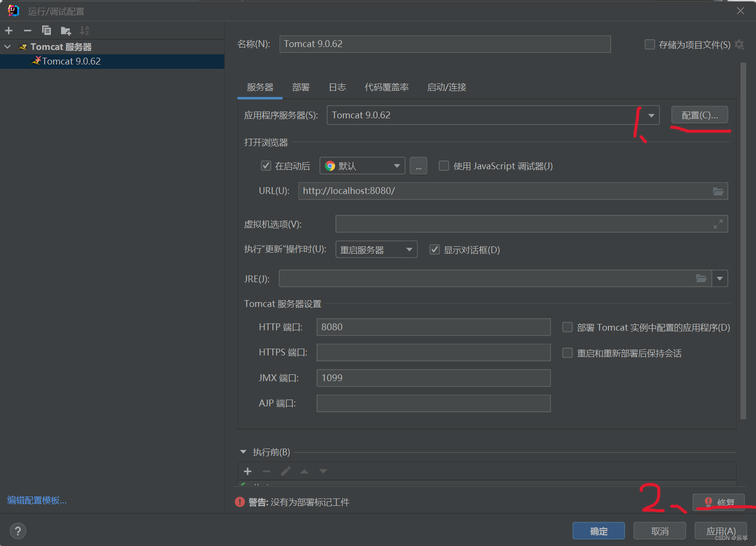The image size is (756, 546).
Task: Click the 配置(C)... button
Action: point(700,115)
